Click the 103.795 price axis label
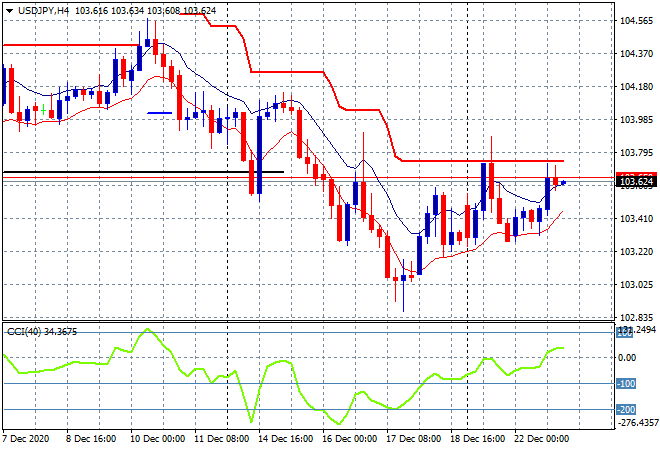The image size is (660, 450). coord(636,153)
